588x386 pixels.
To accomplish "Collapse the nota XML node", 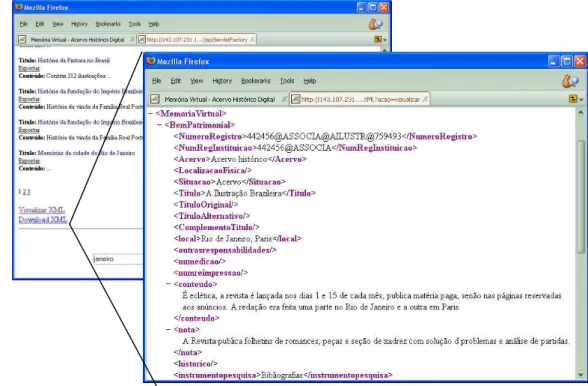I will click(169, 329).
